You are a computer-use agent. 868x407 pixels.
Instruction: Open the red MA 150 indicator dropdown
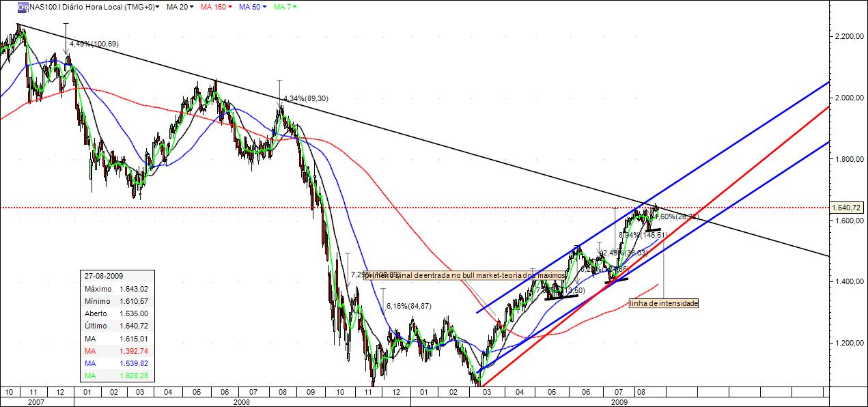pos(216,7)
